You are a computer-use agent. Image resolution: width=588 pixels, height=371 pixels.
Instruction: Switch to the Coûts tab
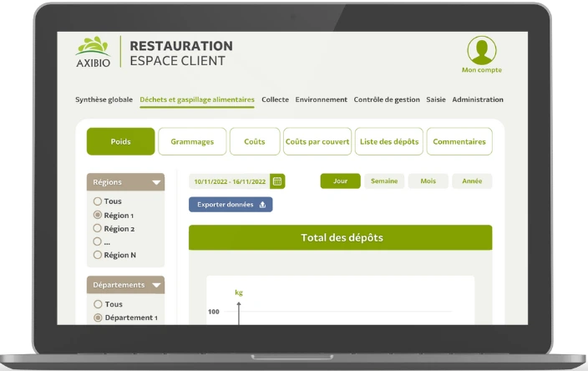pyautogui.click(x=255, y=141)
